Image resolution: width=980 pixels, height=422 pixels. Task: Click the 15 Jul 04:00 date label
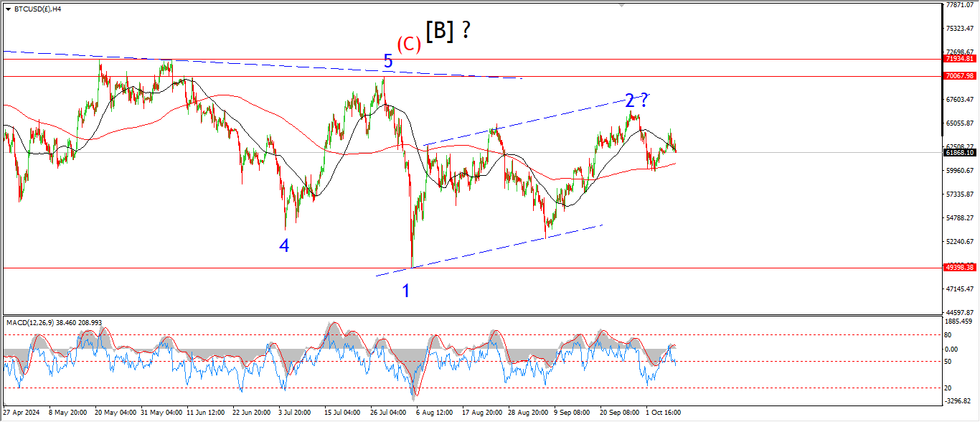click(x=341, y=413)
